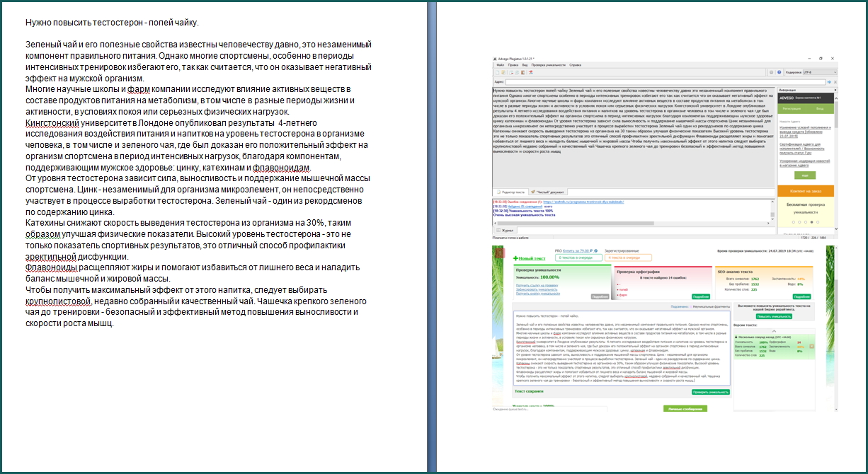Viewport: 868px width, 474px height.
Task: Click the Повысить уникальность button
Action: click(x=774, y=316)
